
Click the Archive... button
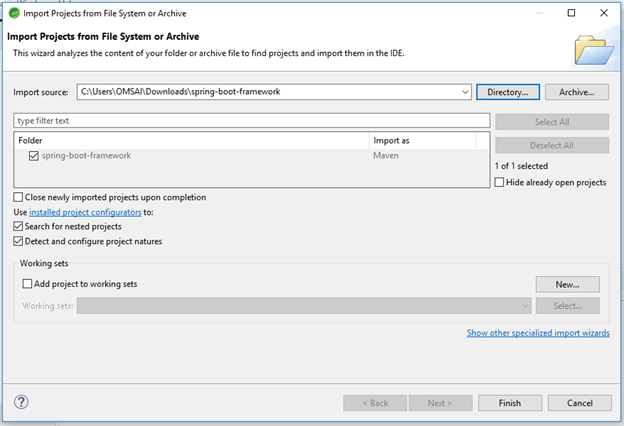point(577,92)
